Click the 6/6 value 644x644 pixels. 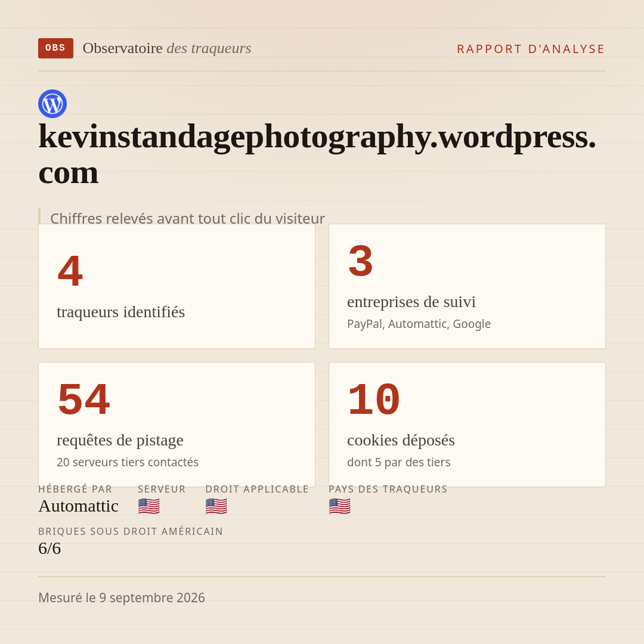(x=49, y=549)
